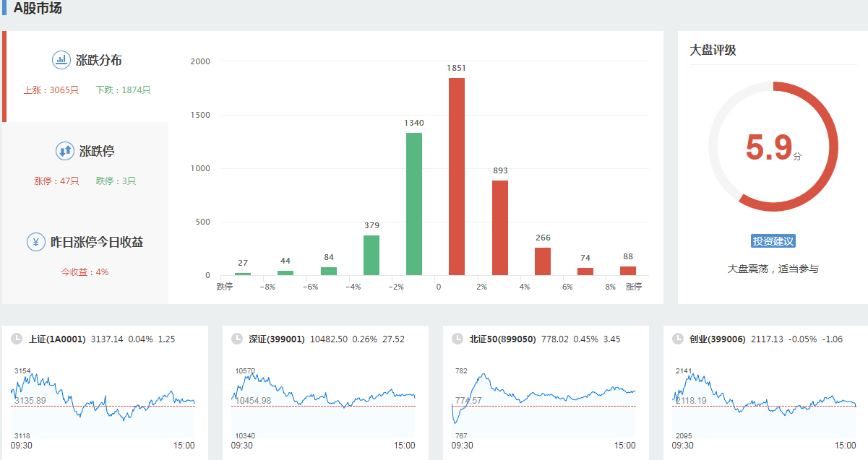
Task: Click the clock icon next to 深证(399001)
Action: pos(236,339)
